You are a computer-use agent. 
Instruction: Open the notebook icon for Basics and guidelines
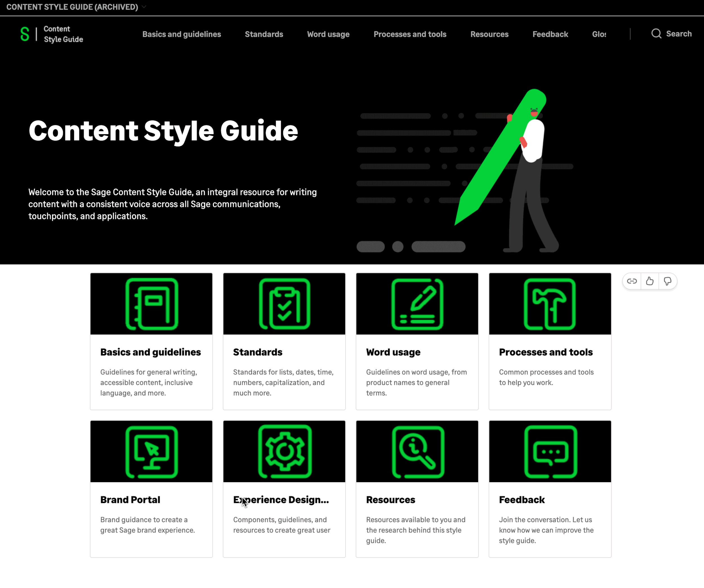click(x=152, y=304)
